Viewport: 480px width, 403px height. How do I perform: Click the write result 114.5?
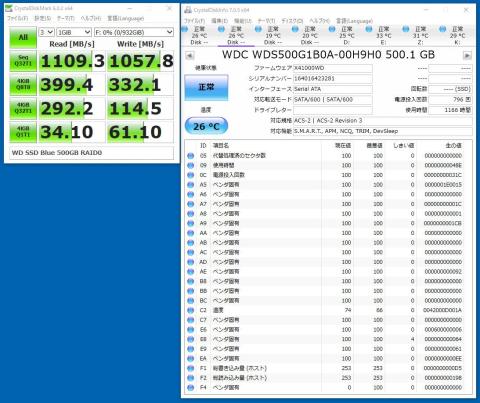tap(141, 108)
